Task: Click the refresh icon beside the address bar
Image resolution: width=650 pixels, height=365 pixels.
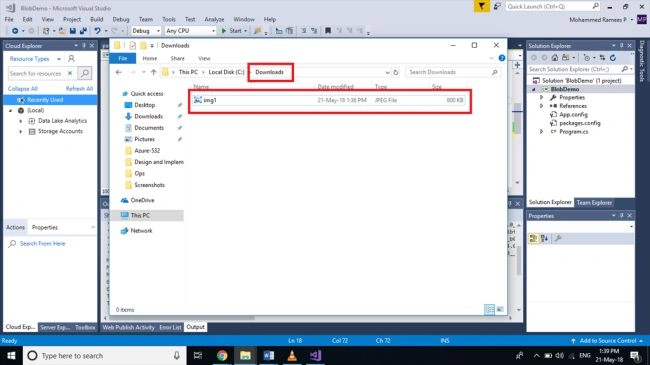Action: 396,72
